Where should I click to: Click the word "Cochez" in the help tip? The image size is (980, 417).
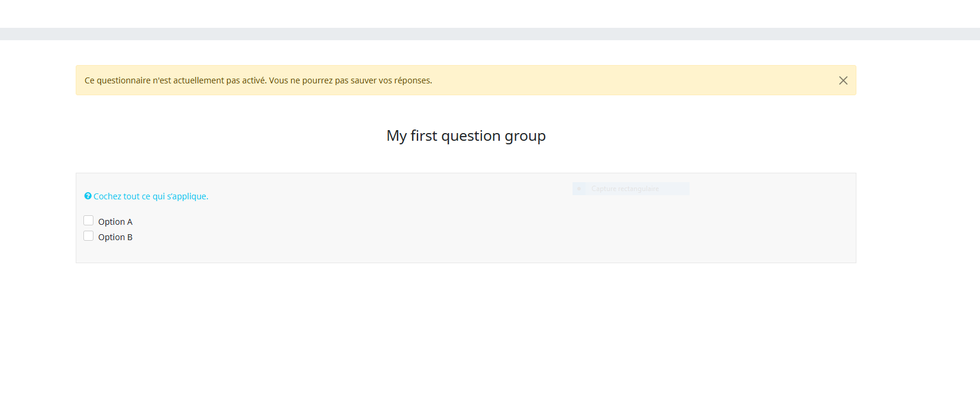pos(107,196)
